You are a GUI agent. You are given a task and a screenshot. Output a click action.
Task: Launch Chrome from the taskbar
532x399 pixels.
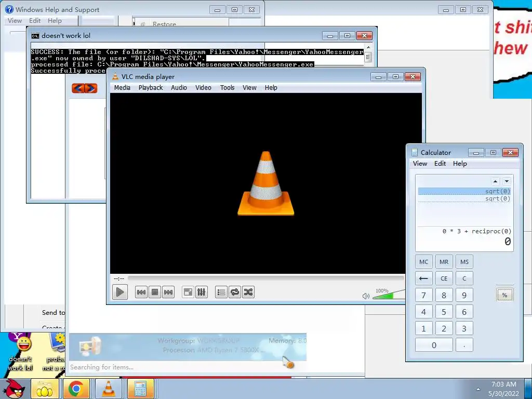76,389
